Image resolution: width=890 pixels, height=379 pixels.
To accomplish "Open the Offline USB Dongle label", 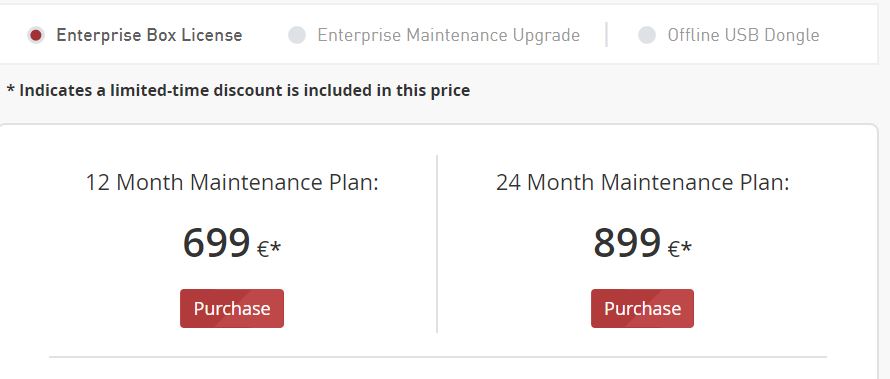I will 743,35.
